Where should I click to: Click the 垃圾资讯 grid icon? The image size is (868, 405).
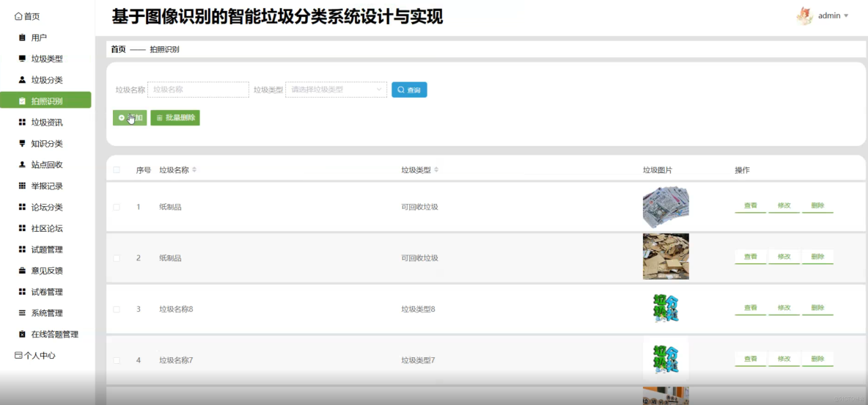(22, 123)
